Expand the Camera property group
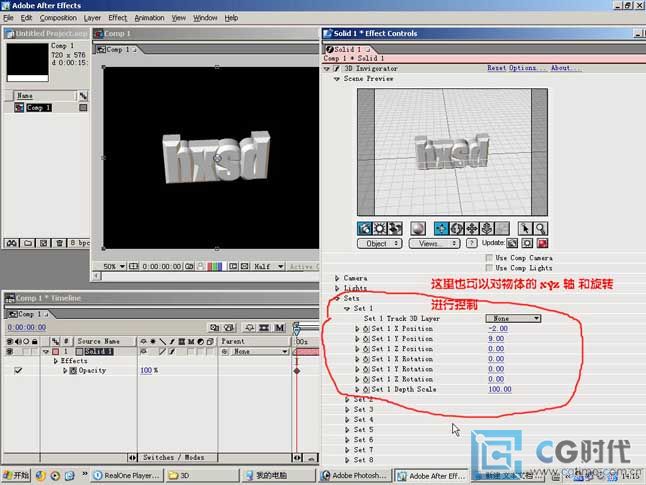Image resolution: width=646 pixels, height=485 pixels. click(337, 278)
